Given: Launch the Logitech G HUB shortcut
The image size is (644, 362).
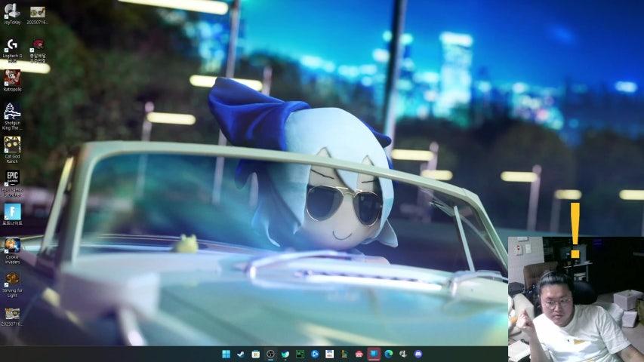Looking at the screenshot, I should click(12, 51).
